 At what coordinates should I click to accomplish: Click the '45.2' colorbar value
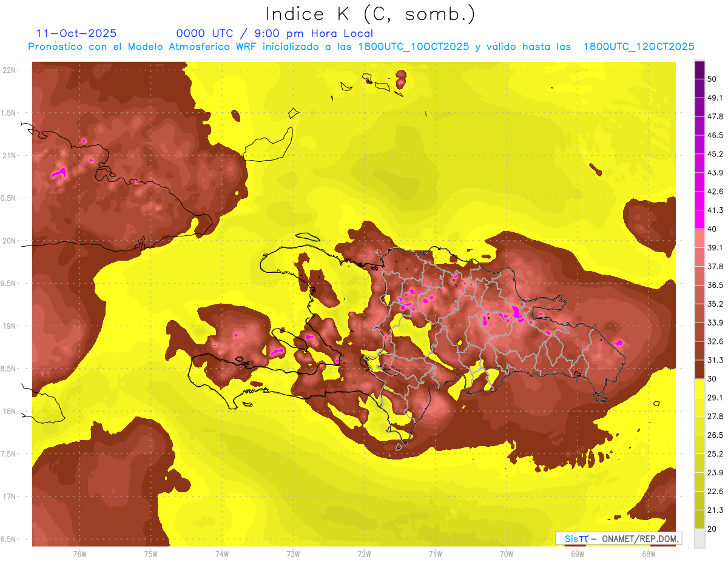[715, 154]
